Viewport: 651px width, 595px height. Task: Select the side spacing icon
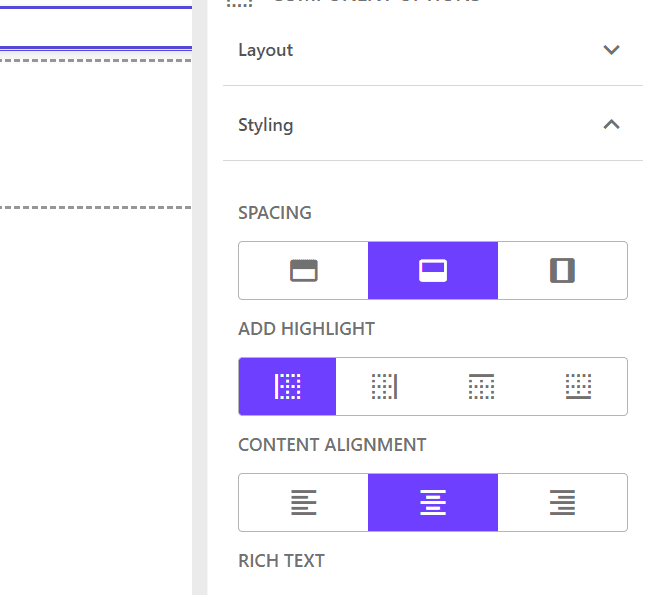click(562, 270)
